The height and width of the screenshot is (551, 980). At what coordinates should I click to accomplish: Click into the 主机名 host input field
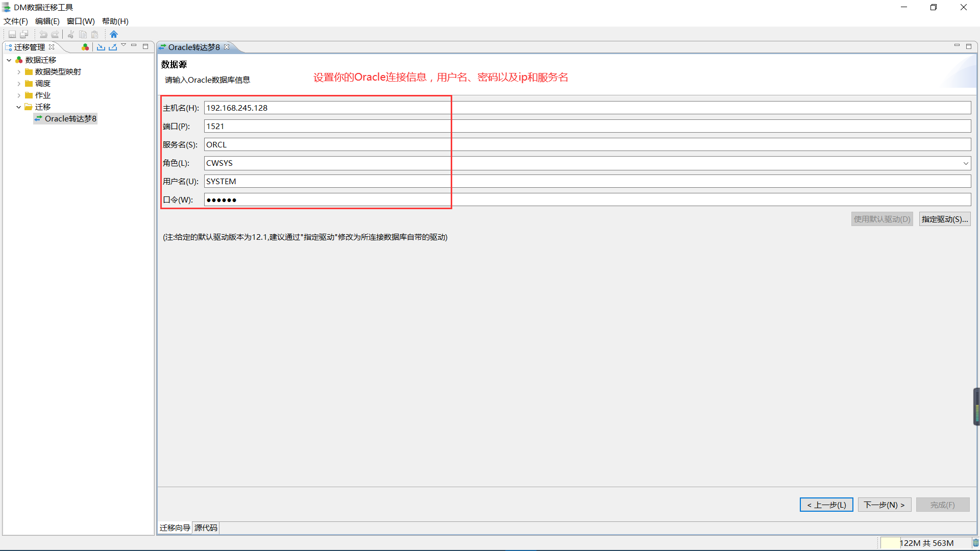pos(587,108)
